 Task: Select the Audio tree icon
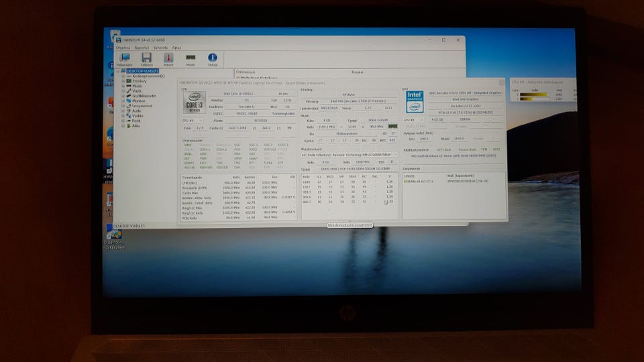129,111
